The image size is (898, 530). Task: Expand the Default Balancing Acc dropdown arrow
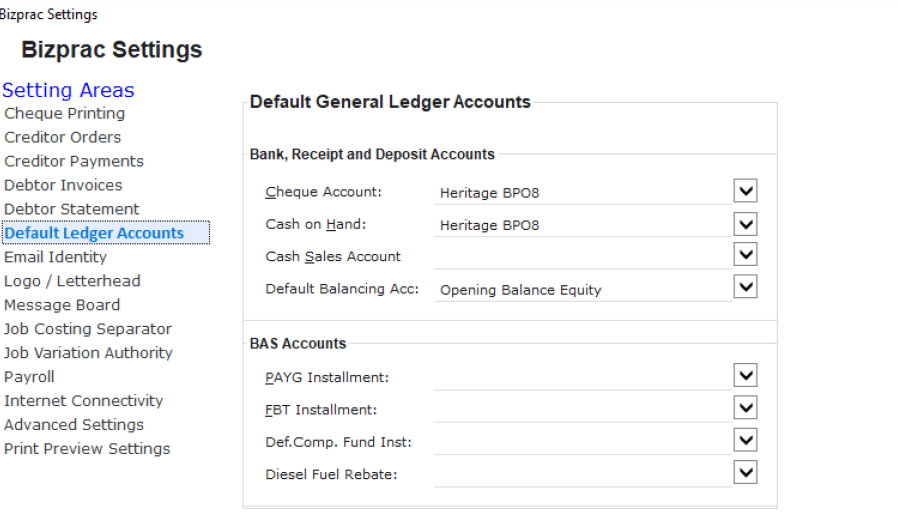tap(745, 286)
